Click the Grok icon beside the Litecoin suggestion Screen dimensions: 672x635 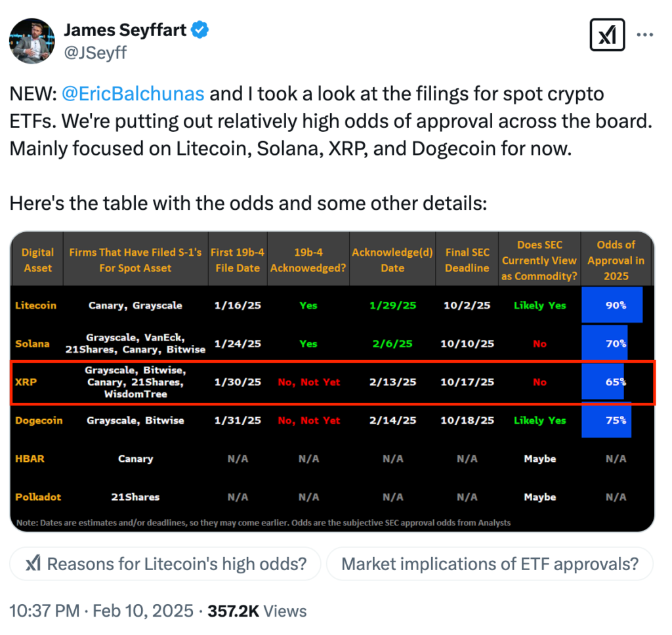[33, 564]
